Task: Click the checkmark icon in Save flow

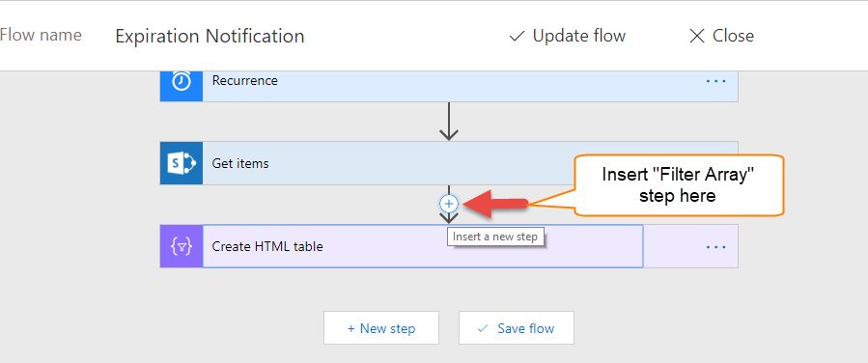Action: [x=483, y=328]
